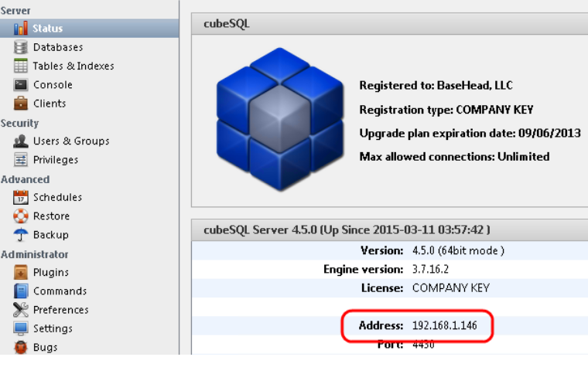
Task: Click the Administrator section header
Action: pos(34,254)
